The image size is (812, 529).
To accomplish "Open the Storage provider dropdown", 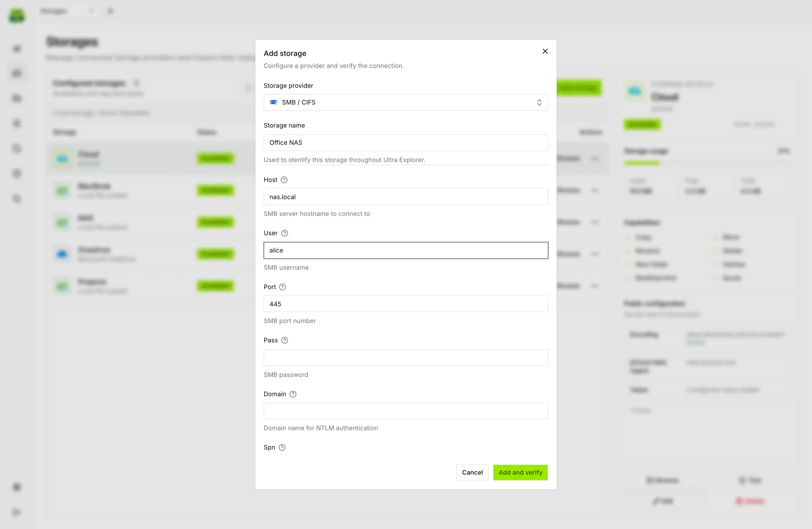I will [x=406, y=102].
